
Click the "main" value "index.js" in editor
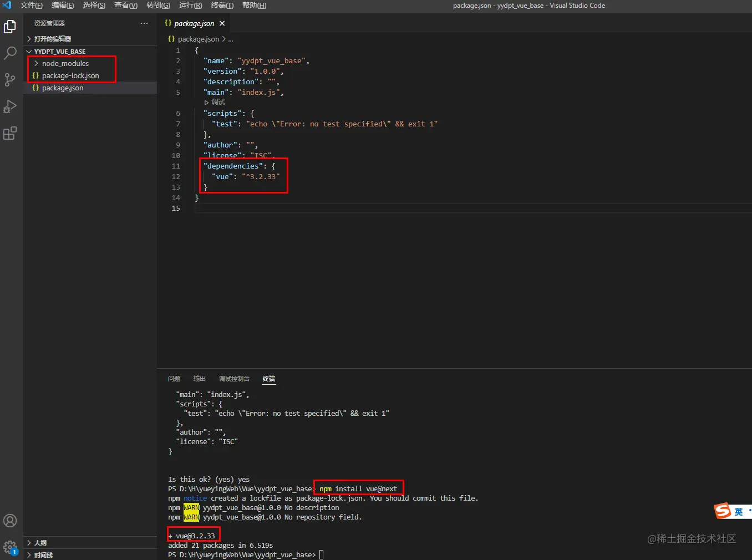259,92
